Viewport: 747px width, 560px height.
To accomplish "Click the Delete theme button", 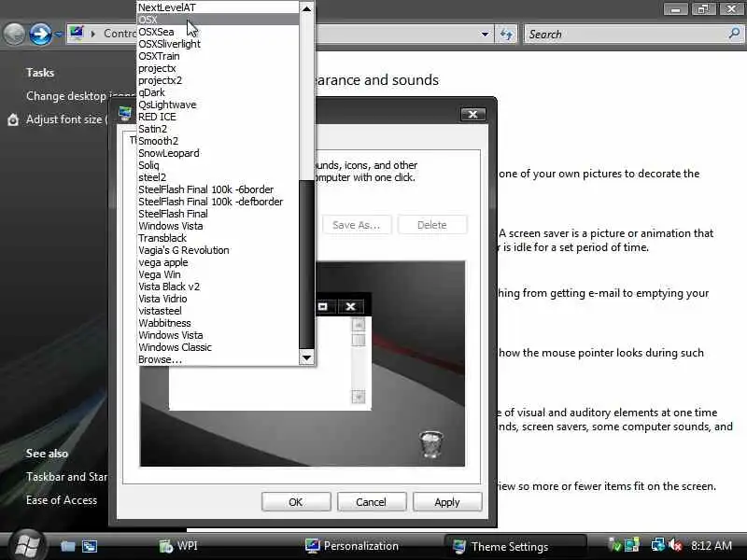I will coord(432,225).
